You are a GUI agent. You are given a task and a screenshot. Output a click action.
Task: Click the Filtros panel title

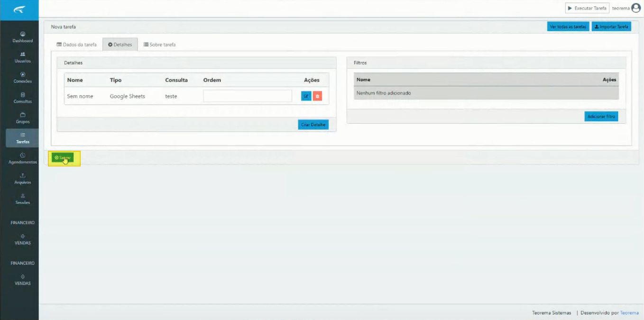tap(360, 63)
